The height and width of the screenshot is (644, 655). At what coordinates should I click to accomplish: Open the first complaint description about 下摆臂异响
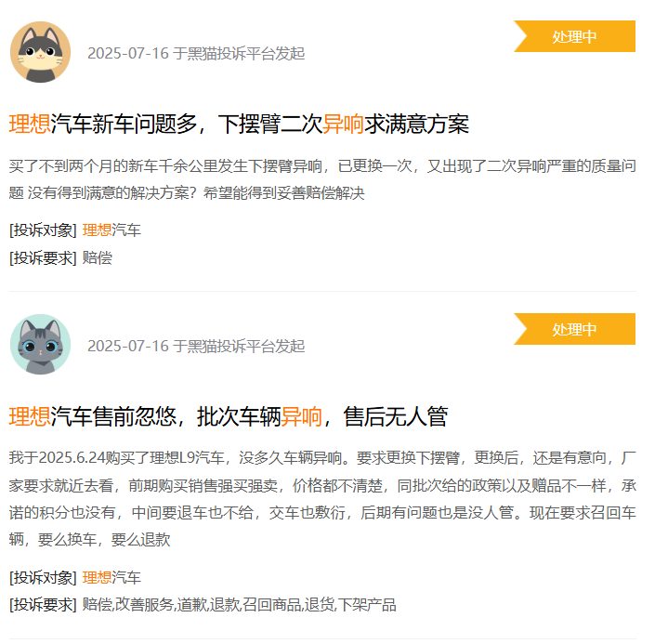tap(322, 179)
